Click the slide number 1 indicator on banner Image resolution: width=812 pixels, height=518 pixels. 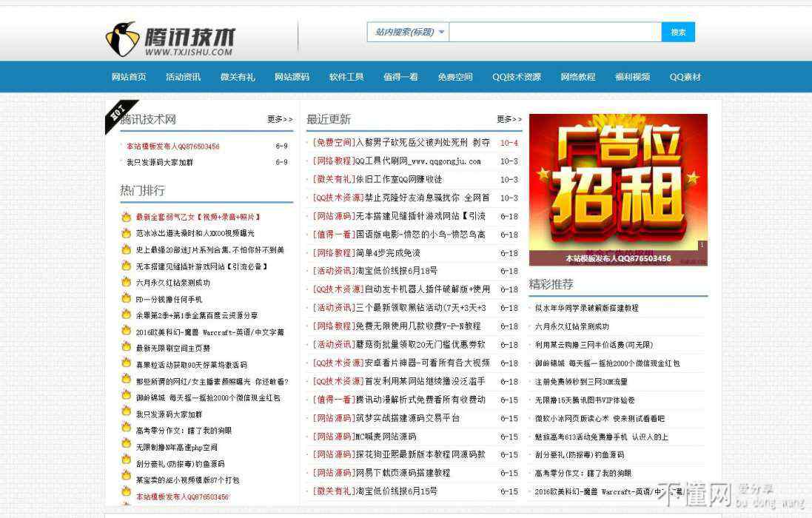pos(702,244)
